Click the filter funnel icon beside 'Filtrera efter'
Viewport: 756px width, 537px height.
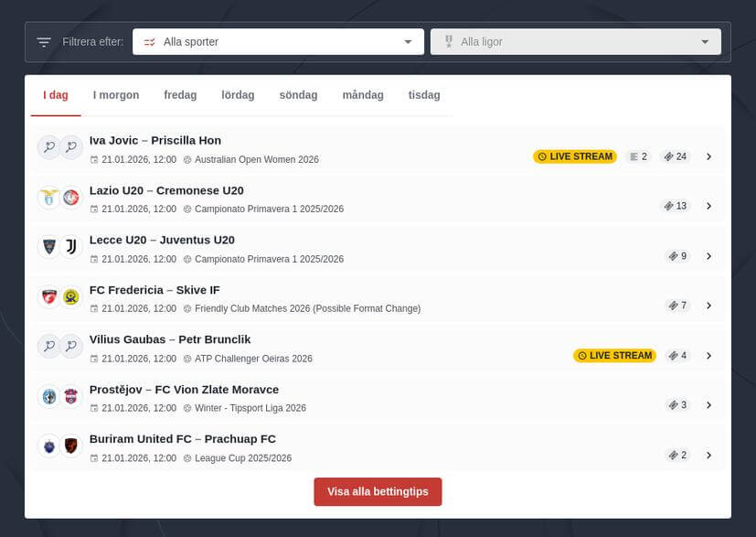pyautogui.click(x=42, y=41)
